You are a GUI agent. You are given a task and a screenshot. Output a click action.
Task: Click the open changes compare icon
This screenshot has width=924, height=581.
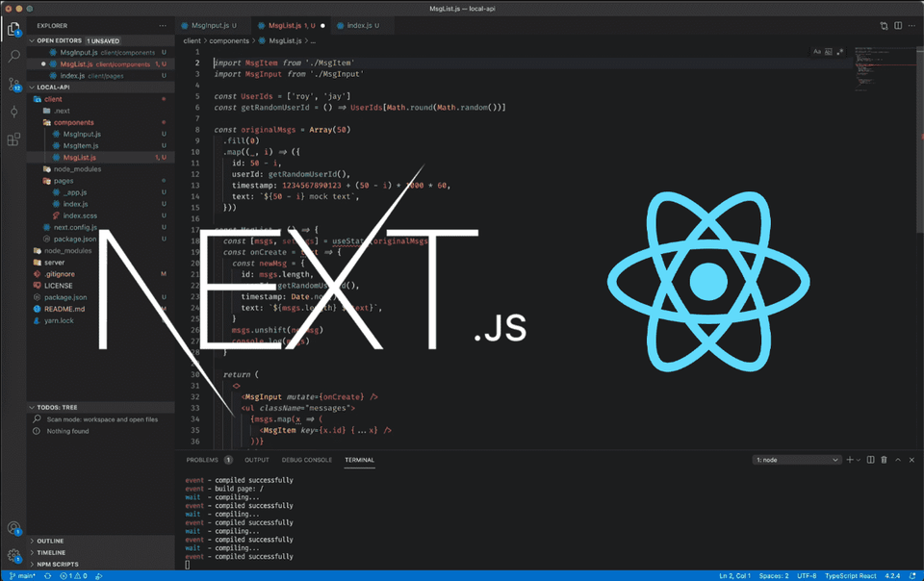pyautogui.click(x=884, y=26)
